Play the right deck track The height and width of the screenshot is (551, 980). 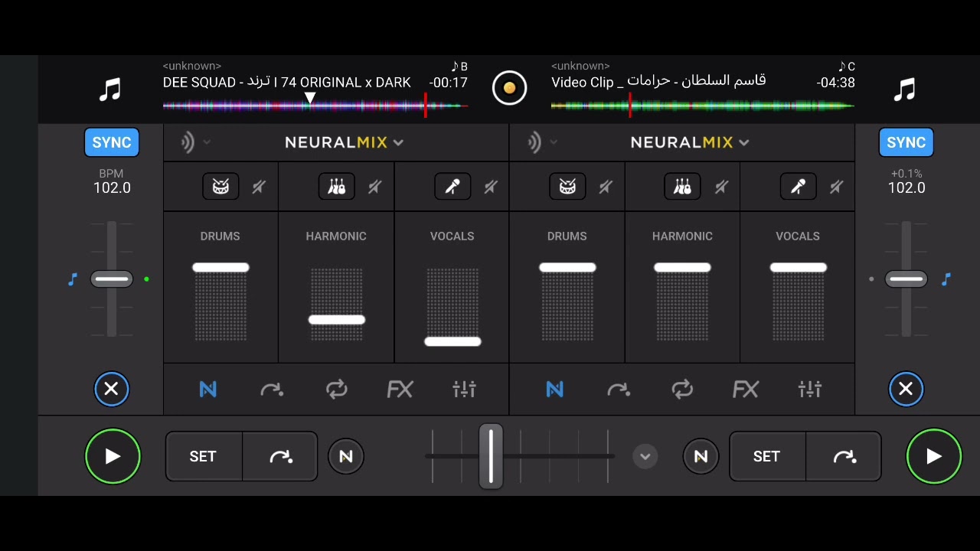point(934,457)
